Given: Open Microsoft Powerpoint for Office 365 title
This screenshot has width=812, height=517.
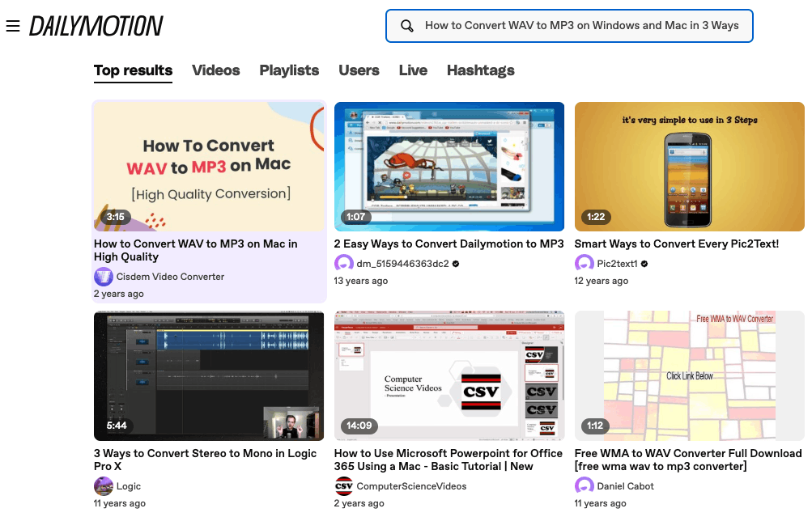Looking at the screenshot, I should tap(448, 460).
